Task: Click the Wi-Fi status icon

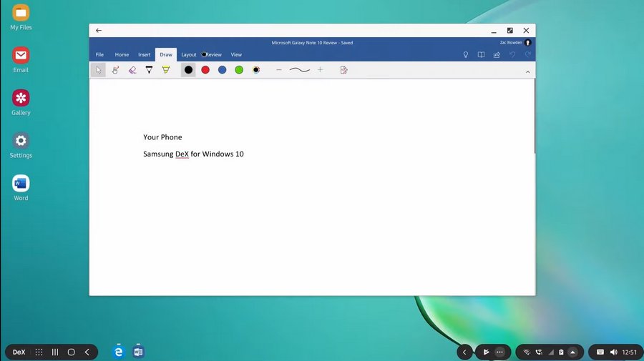Action: point(527,352)
